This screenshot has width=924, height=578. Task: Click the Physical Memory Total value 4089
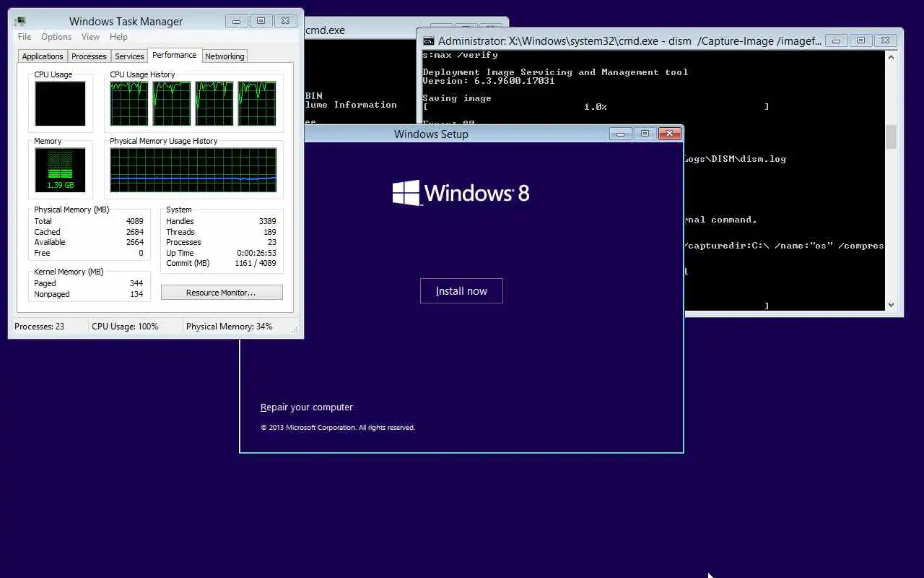click(134, 221)
